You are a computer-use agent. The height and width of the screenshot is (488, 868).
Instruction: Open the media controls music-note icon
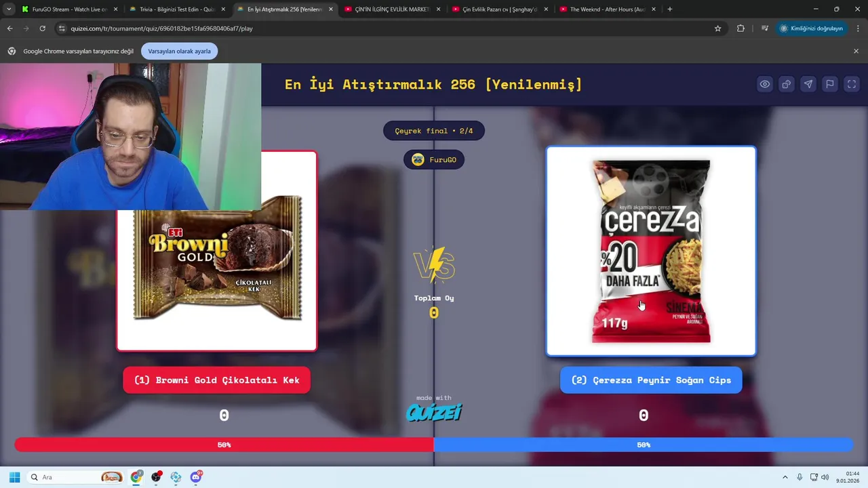(x=765, y=28)
